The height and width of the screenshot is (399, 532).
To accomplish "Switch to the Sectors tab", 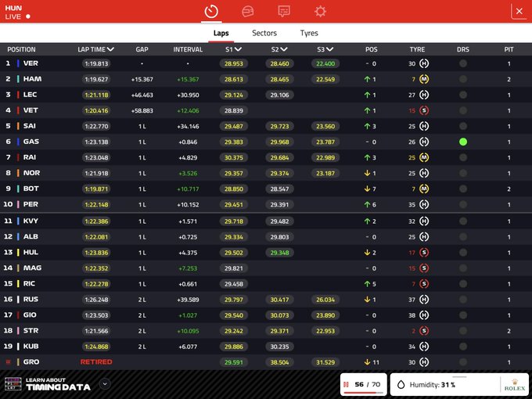I will click(264, 33).
